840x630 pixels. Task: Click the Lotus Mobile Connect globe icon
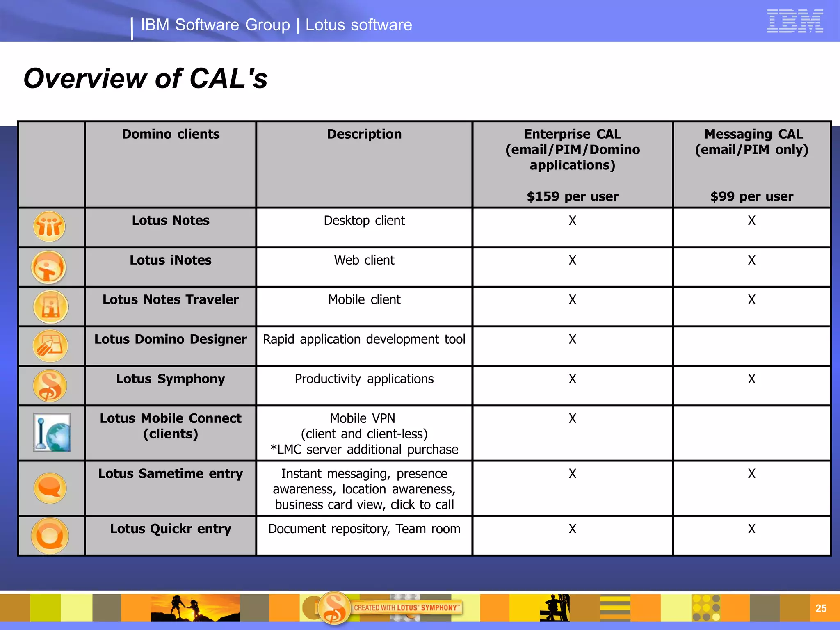coord(52,432)
